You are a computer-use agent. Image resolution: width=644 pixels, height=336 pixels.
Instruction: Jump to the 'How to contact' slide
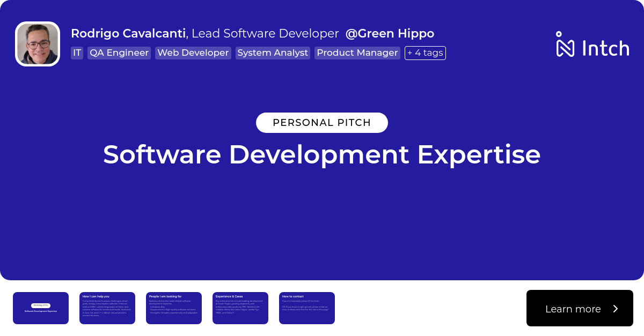307,308
